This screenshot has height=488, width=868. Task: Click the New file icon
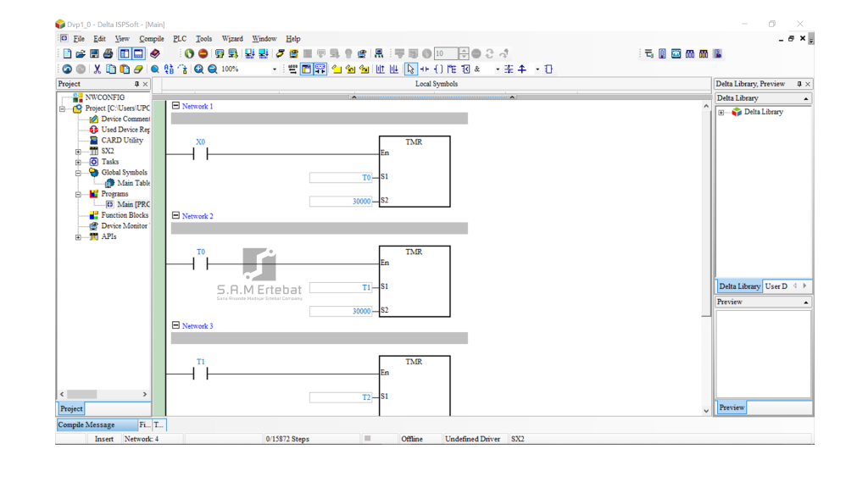[x=67, y=53]
